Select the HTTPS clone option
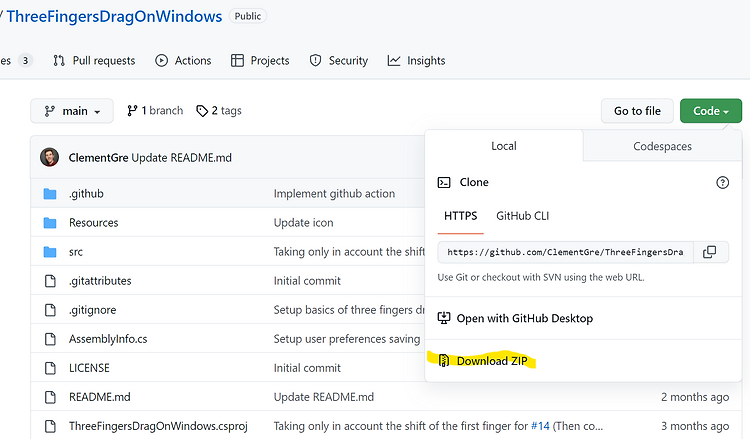This screenshot has width=750, height=439. [x=461, y=216]
